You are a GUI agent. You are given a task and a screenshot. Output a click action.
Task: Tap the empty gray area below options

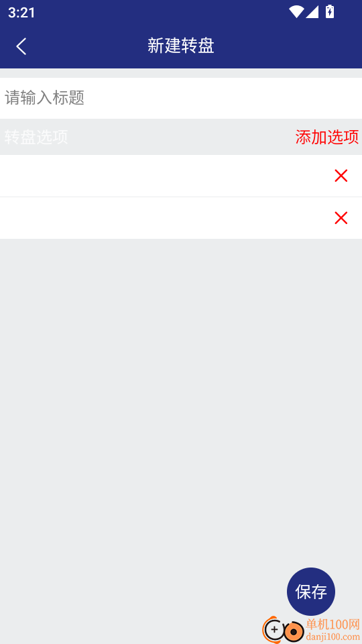tap(181, 390)
